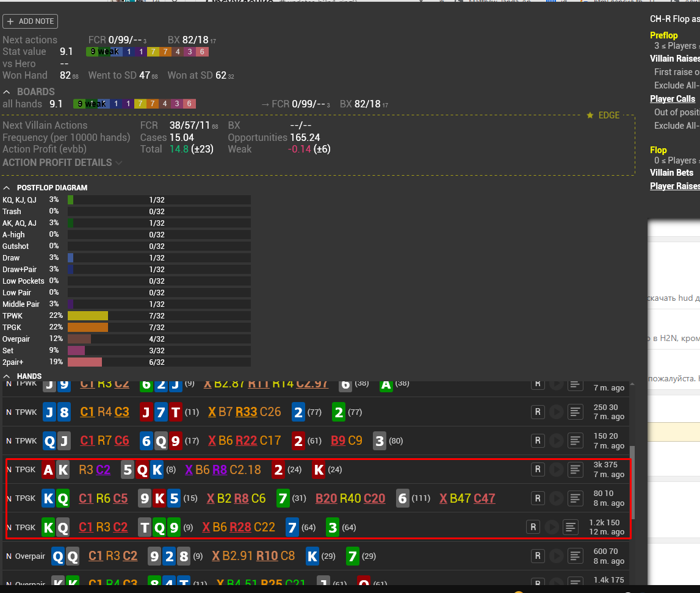Image resolution: width=700 pixels, height=593 pixels.
Task: Click R icon in QJ TPWK row
Action: tap(538, 440)
